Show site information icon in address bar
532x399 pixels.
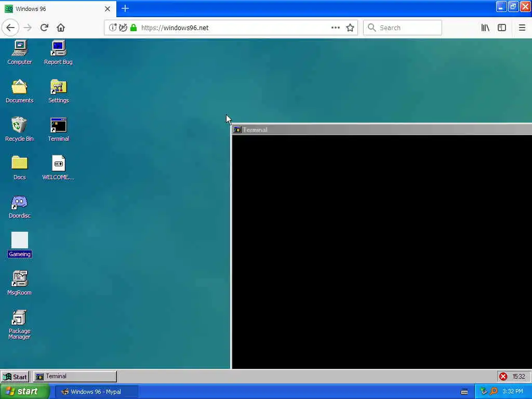[113, 28]
